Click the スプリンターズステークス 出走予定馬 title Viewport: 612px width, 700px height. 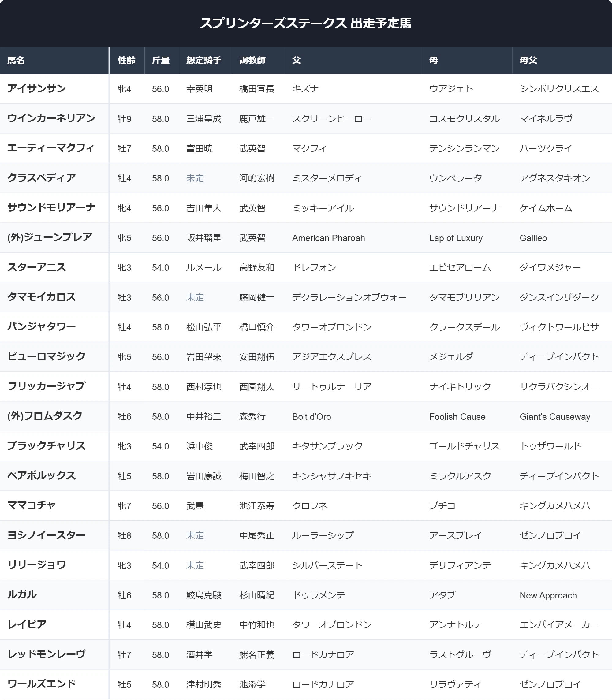coord(306,23)
